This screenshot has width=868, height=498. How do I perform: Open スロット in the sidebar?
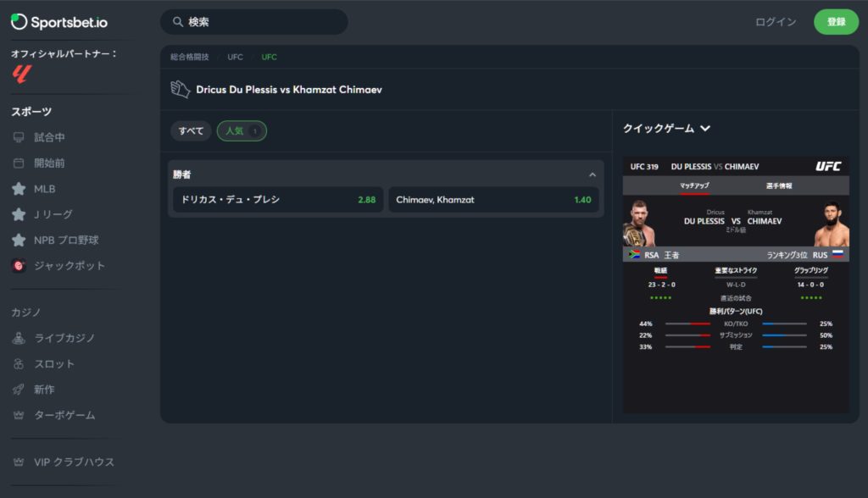pyautogui.click(x=54, y=363)
